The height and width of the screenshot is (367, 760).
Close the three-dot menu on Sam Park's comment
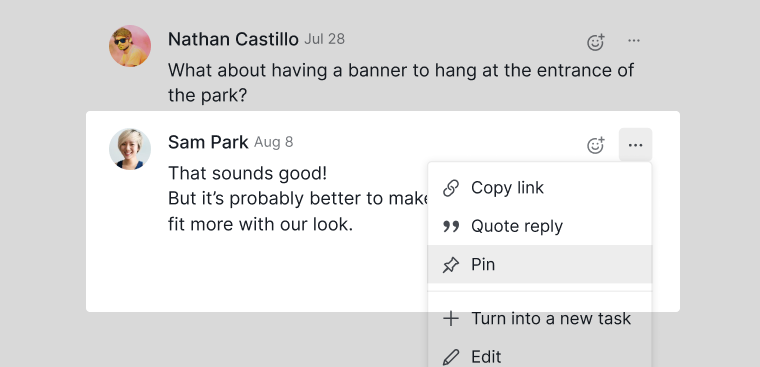pyautogui.click(x=635, y=145)
